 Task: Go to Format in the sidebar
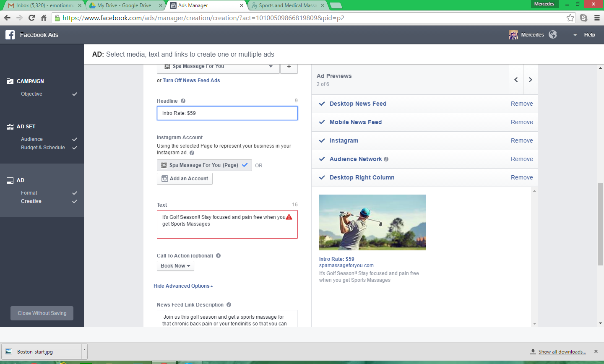(29, 193)
